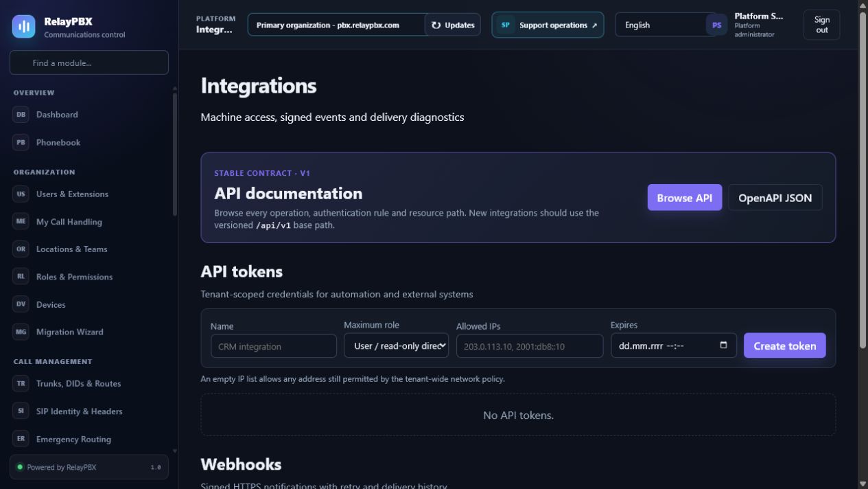Click the 'No API tokens.' placeholder text

518,415
